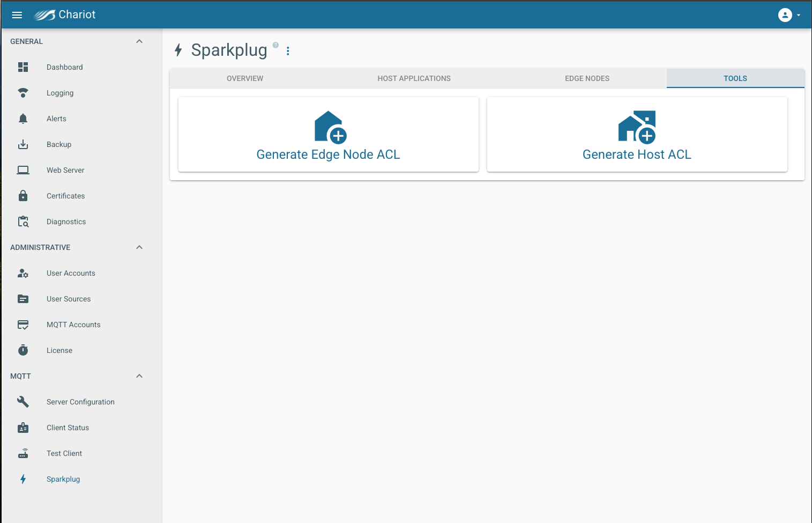Open Web Server settings

[x=65, y=170]
